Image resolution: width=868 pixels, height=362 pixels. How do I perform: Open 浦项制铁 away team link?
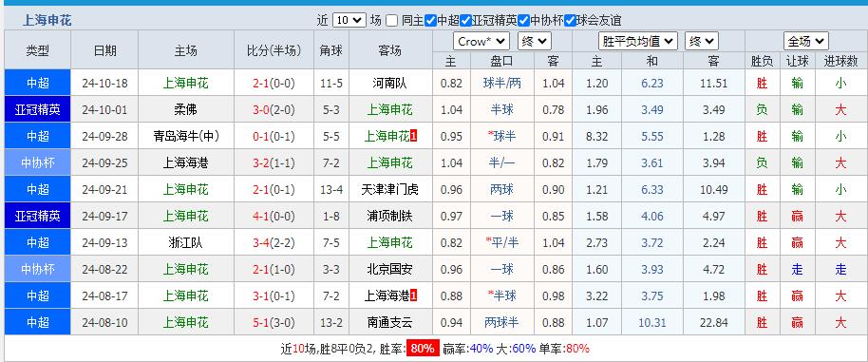coord(389,216)
